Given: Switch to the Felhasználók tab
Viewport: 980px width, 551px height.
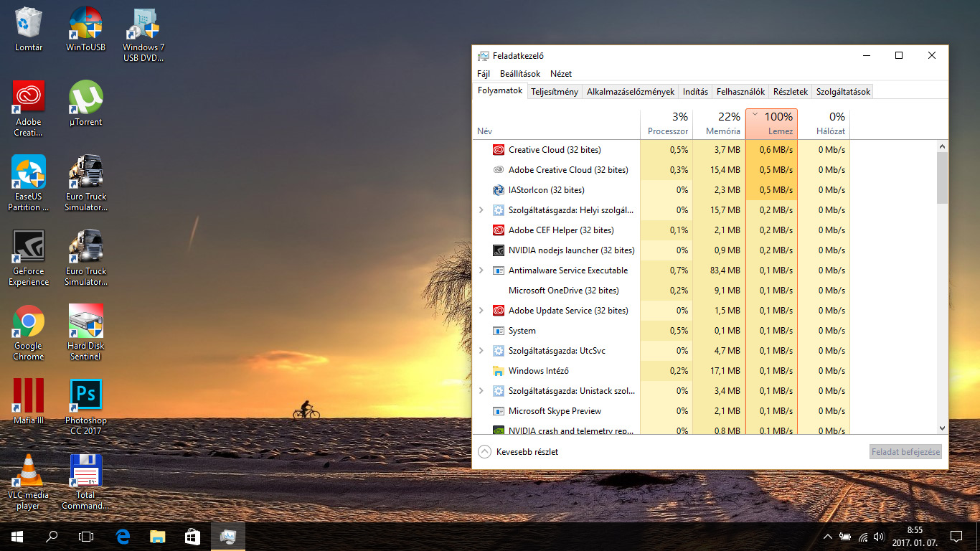Looking at the screenshot, I should pos(740,92).
